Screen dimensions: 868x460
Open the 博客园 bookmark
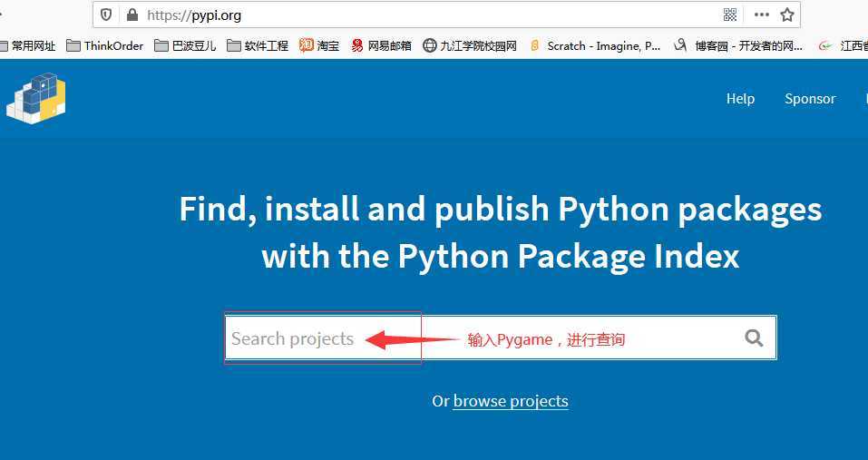738,46
